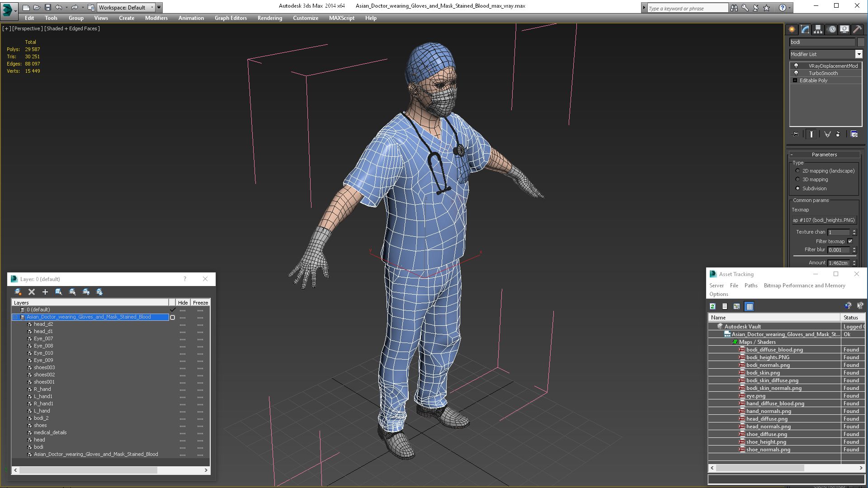Open the Modifier List dropdown
868x488 pixels.
coord(859,54)
